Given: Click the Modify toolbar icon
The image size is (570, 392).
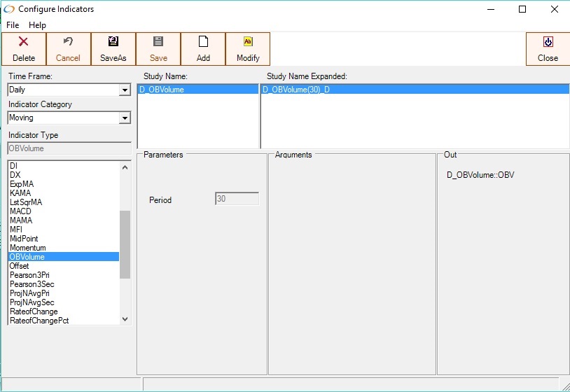Looking at the screenshot, I should click(x=248, y=42).
